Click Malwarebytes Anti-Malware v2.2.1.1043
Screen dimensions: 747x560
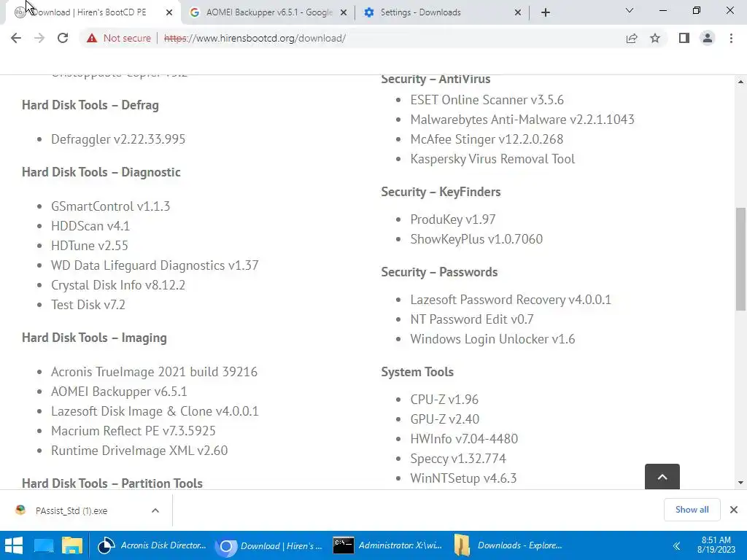pos(522,120)
